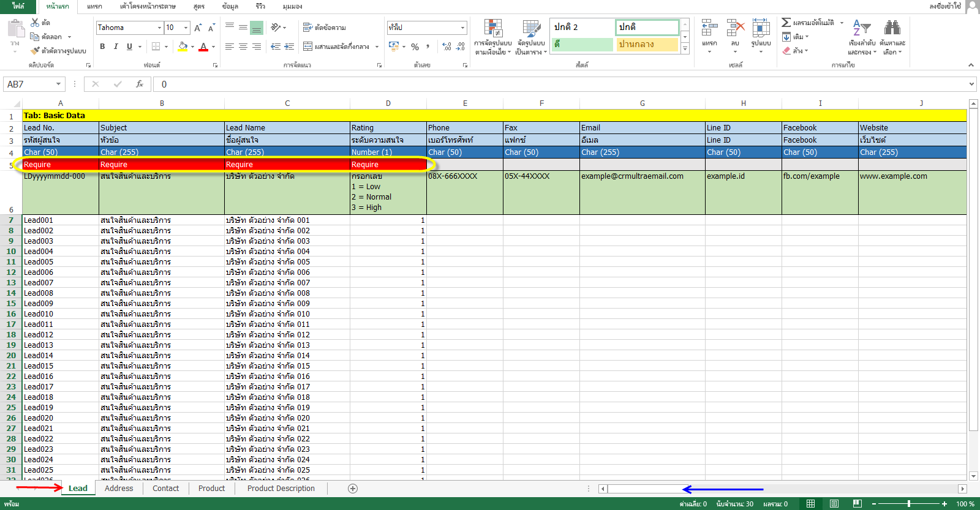Open the Tahoma font name dropdown

pyautogui.click(x=159, y=28)
